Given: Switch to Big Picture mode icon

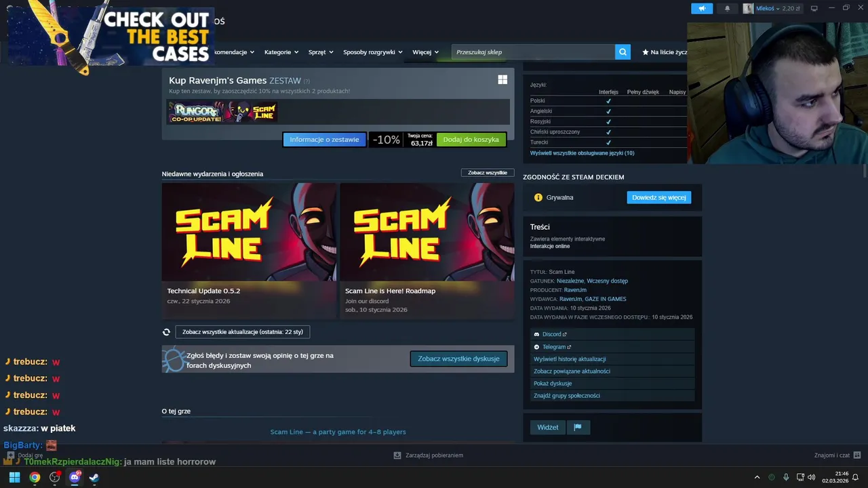Looking at the screenshot, I should [814, 8].
